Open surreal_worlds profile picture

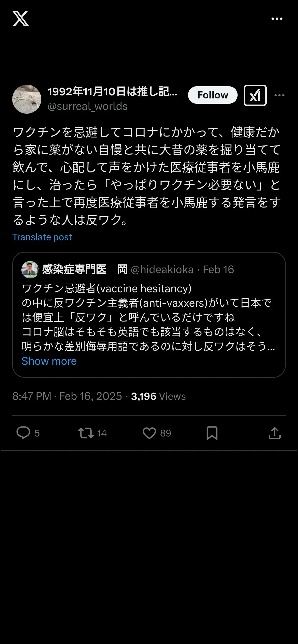point(27,99)
